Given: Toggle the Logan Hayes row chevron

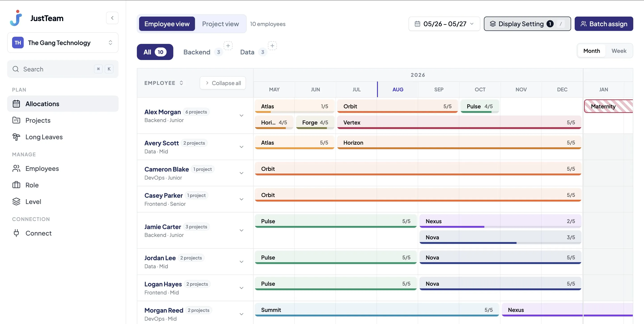Looking at the screenshot, I should coord(241,288).
